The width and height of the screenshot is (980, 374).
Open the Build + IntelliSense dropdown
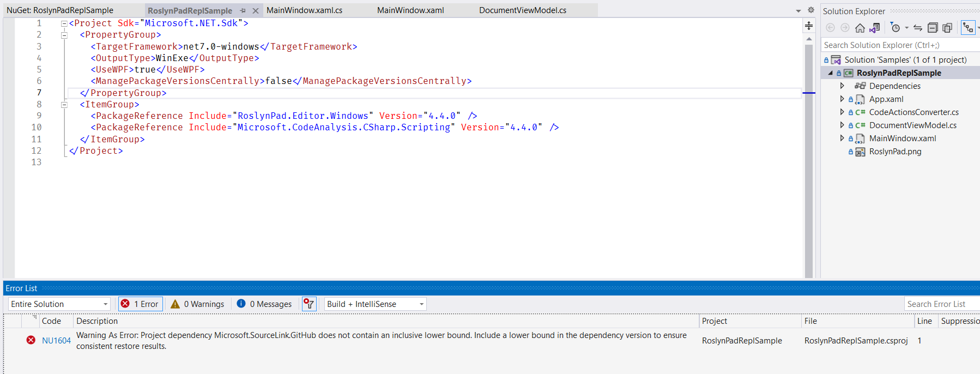376,304
